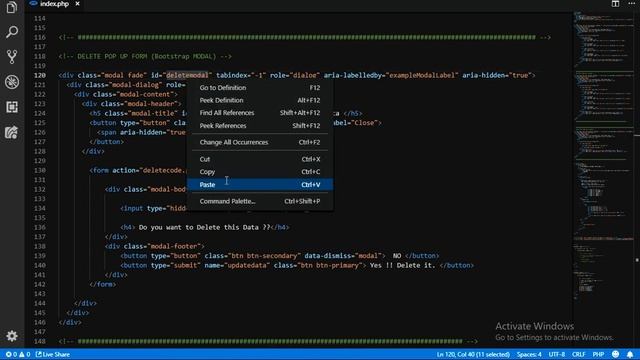Open the Explorer files view

[x=12, y=7]
